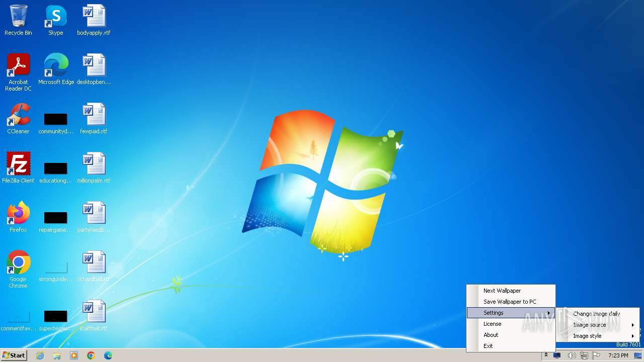Open Internet Explorer from the taskbar
Image resolution: width=644 pixels, height=362 pixels.
point(40,355)
